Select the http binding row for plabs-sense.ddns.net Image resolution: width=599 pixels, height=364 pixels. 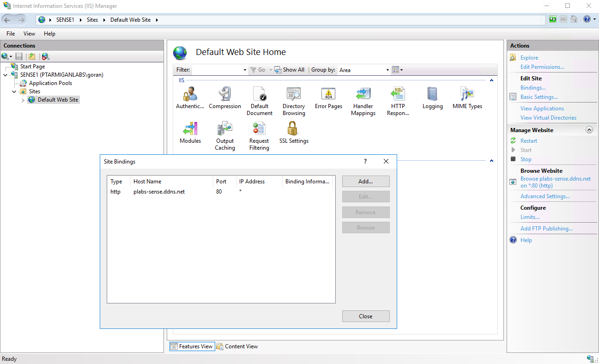[221, 192]
